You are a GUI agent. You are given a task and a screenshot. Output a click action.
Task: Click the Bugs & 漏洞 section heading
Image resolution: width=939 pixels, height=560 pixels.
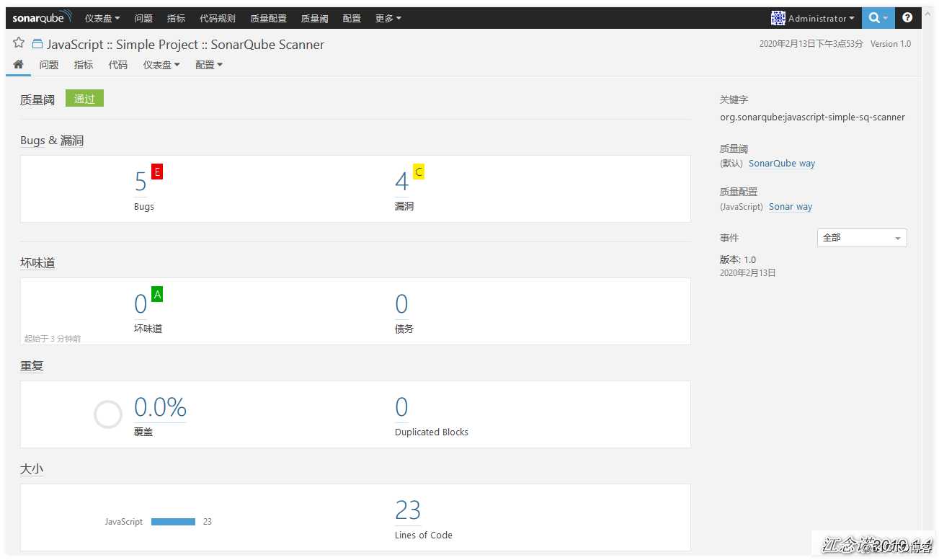point(52,141)
